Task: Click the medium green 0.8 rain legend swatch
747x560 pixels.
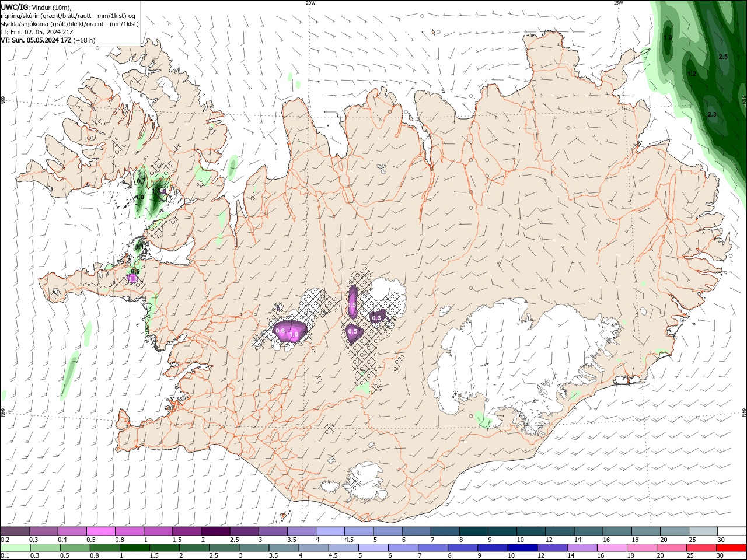Action: pyautogui.click(x=104, y=548)
